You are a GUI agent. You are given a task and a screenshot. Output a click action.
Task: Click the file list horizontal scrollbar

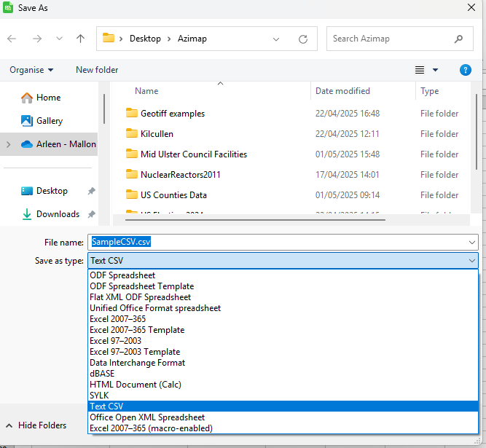pos(255,220)
